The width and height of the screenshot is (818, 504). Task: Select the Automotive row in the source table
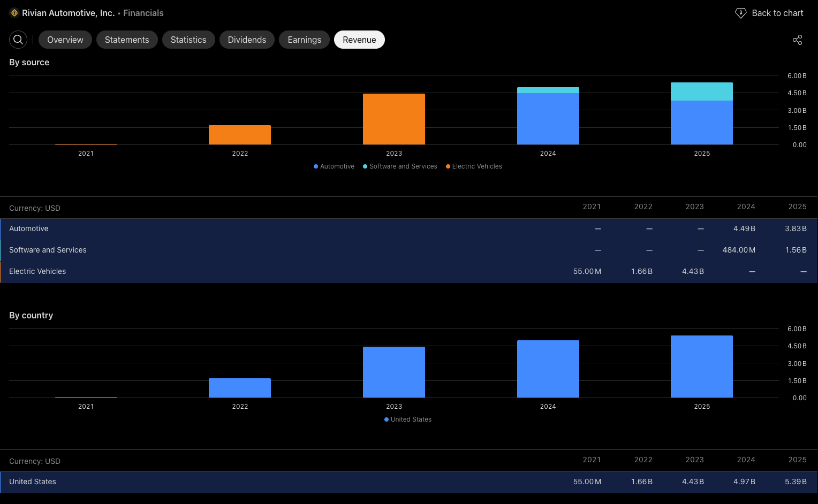(x=29, y=228)
